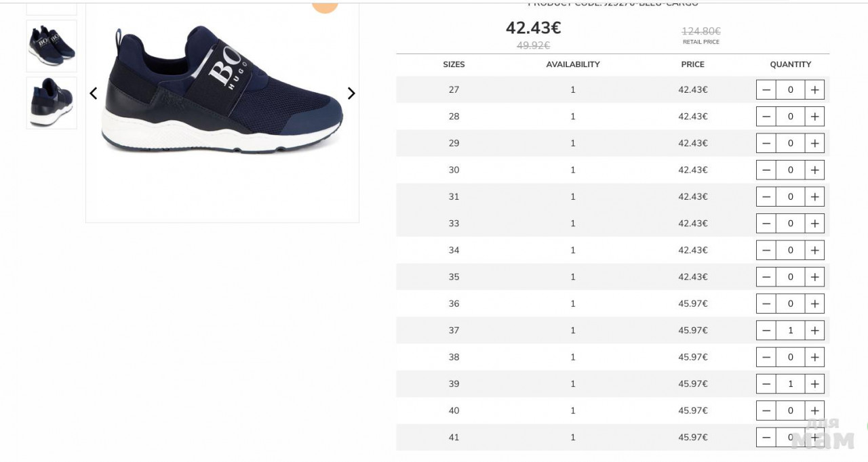
Task: Click the SIZES column header
Action: tap(454, 64)
